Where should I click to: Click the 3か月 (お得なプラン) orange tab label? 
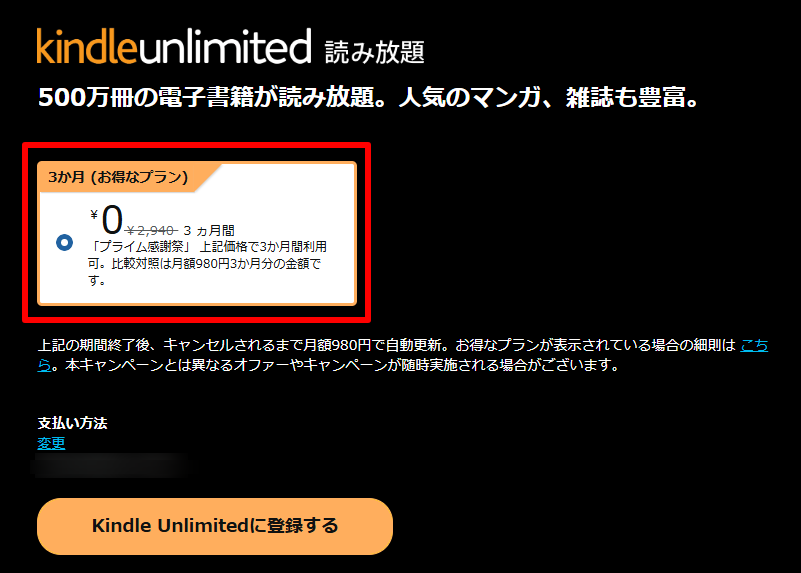coord(118,177)
